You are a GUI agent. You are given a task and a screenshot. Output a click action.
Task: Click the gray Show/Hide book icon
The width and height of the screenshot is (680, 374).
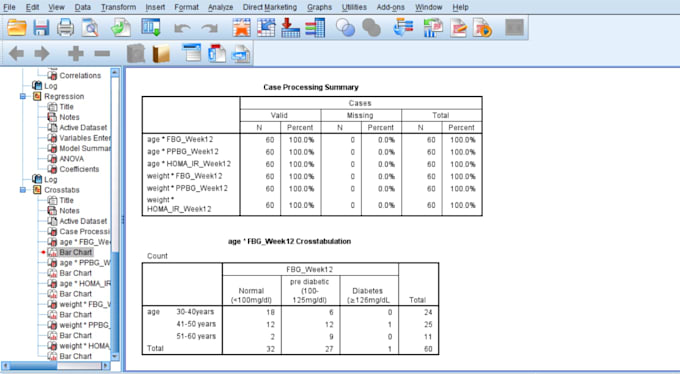click(136, 54)
